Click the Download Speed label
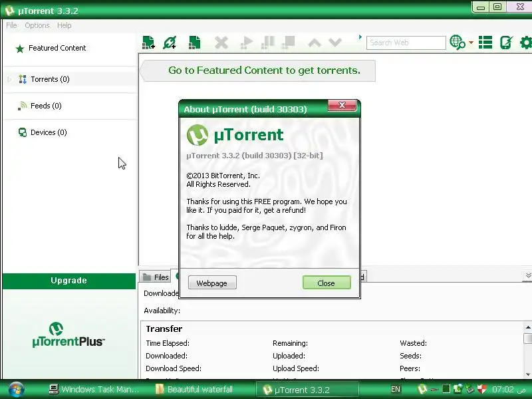Screen dimensions: 532x399 174,368
